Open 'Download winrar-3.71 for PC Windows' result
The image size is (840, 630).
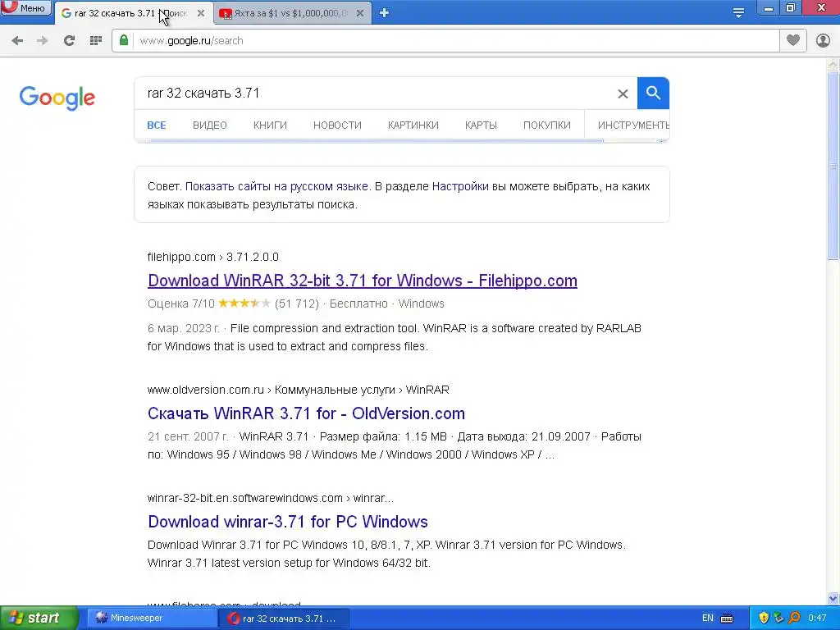pyautogui.click(x=288, y=522)
